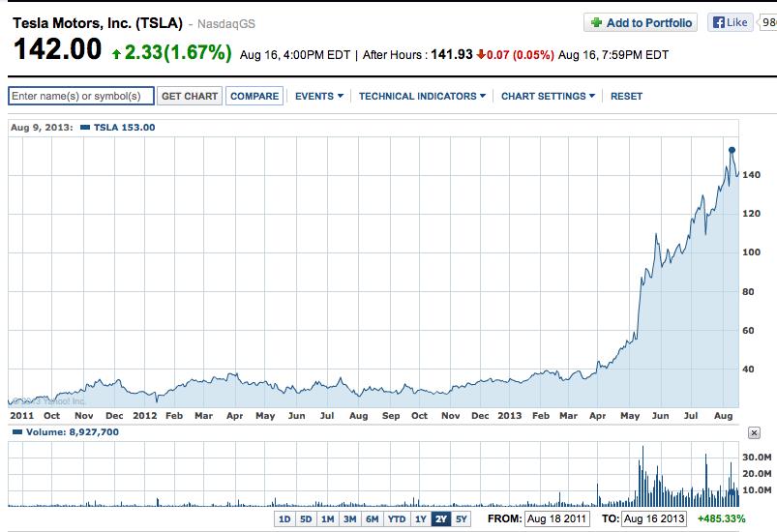Click the 140 price axis label
The width and height of the screenshot is (777, 532).
(751, 175)
